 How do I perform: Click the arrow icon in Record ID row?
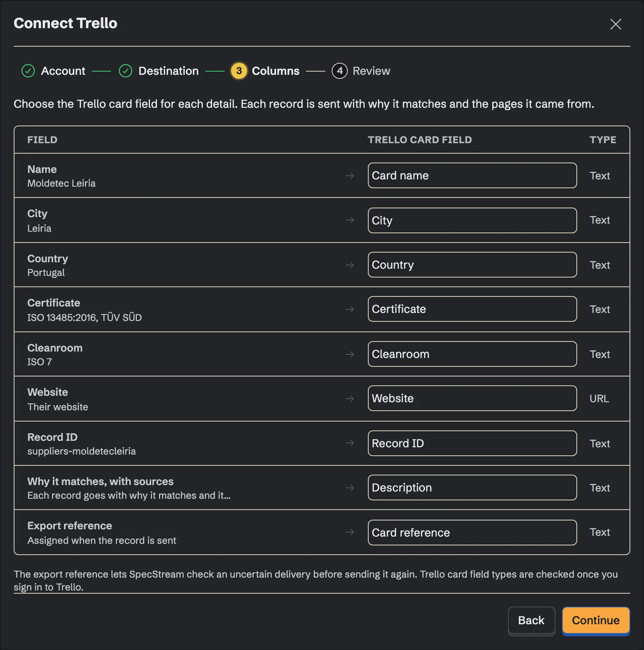pyautogui.click(x=350, y=443)
